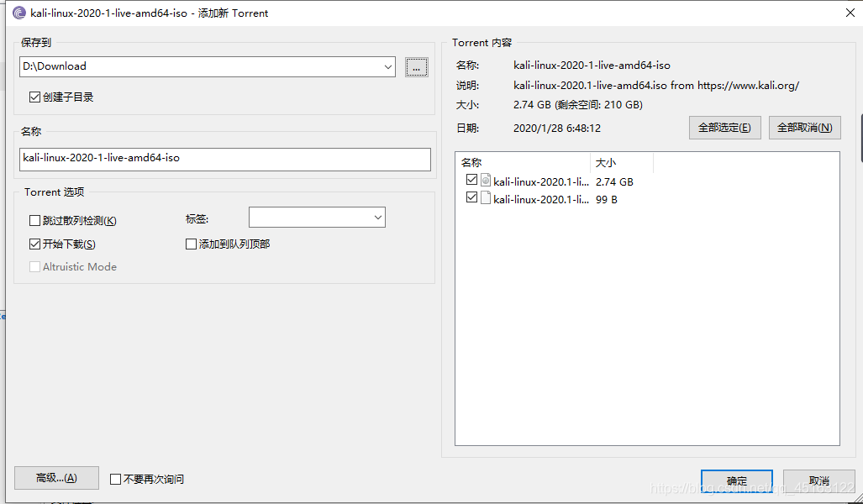Screen dimensions: 863x504
Task: Sort file list by 名称 column header
Action: (523, 163)
